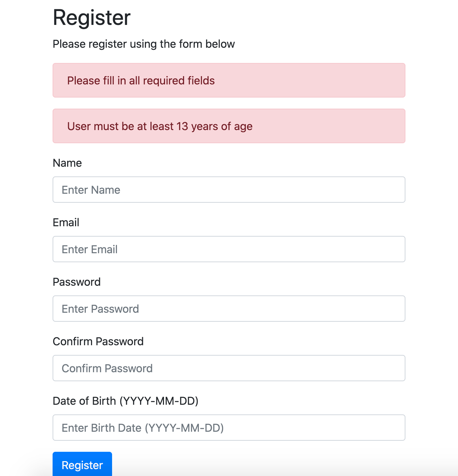Viewport: 458px width, 476px height.
Task: Click the 'Enter Email' placeholder text
Action: (90, 249)
